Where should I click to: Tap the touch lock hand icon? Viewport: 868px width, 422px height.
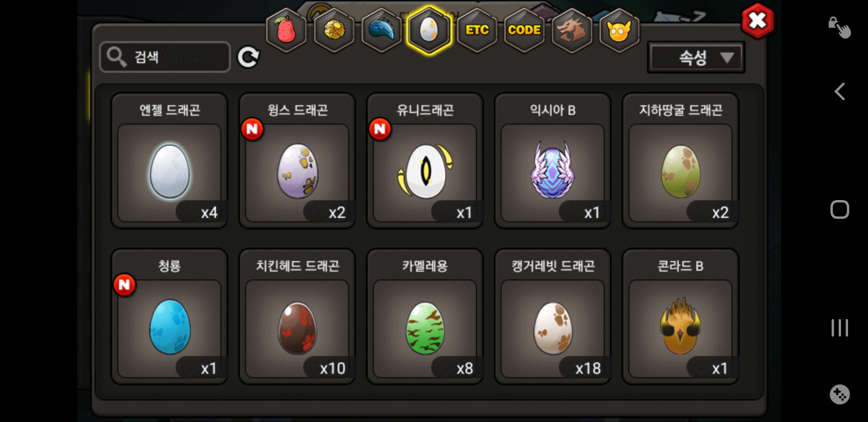pyautogui.click(x=839, y=27)
